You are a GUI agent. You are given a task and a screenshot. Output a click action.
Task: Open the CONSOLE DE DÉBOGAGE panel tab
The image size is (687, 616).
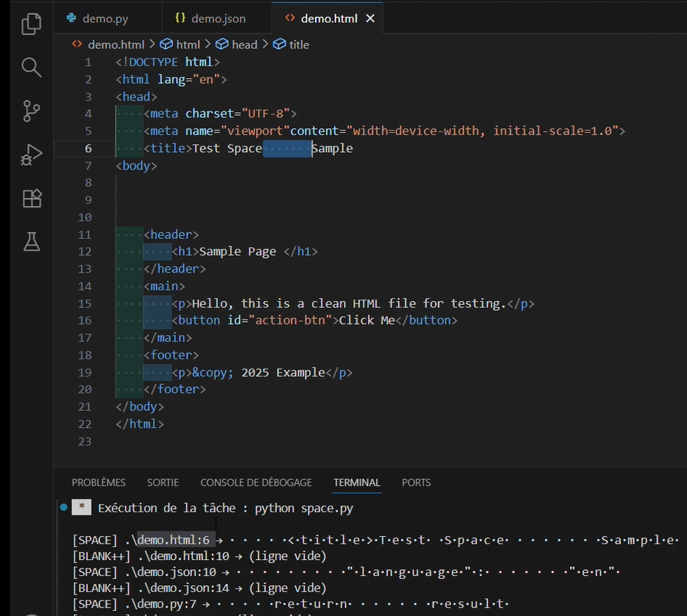[x=256, y=482]
